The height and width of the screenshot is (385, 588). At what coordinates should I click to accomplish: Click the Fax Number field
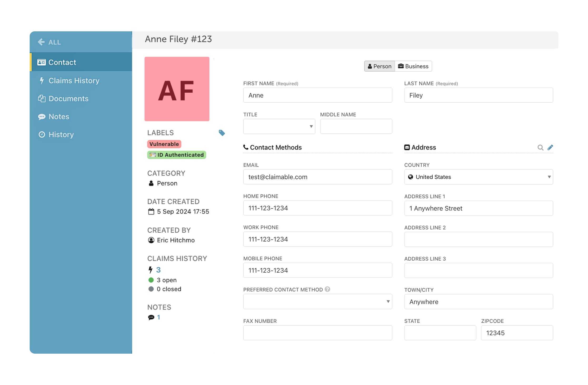[x=318, y=333]
